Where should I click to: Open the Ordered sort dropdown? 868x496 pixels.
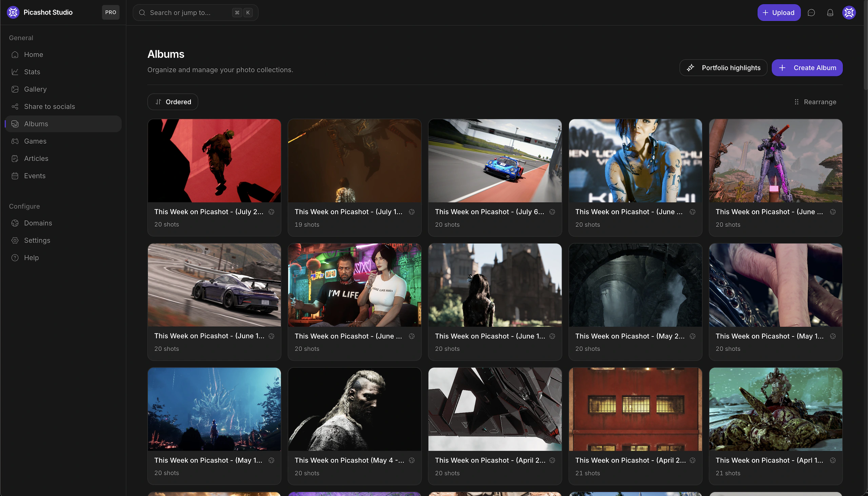click(x=173, y=102)
